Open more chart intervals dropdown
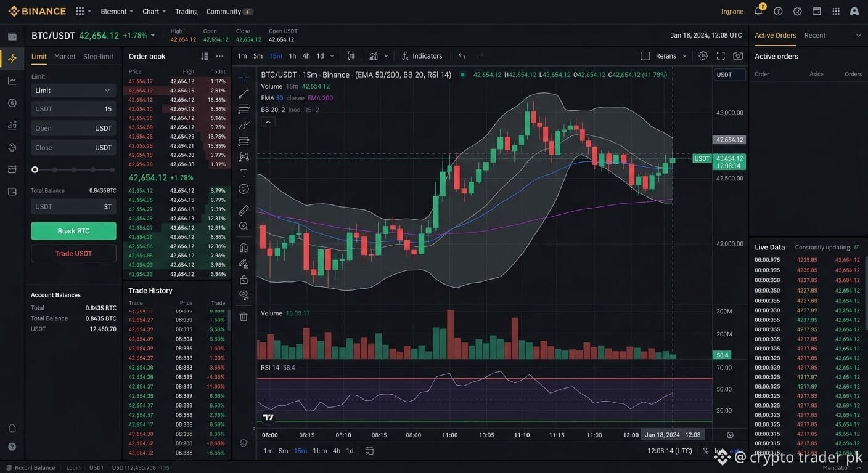 click(x=332, y=56)
